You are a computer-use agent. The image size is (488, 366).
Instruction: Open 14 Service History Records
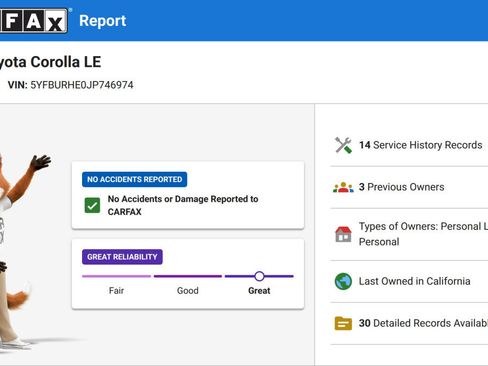(x=409, y=145)
